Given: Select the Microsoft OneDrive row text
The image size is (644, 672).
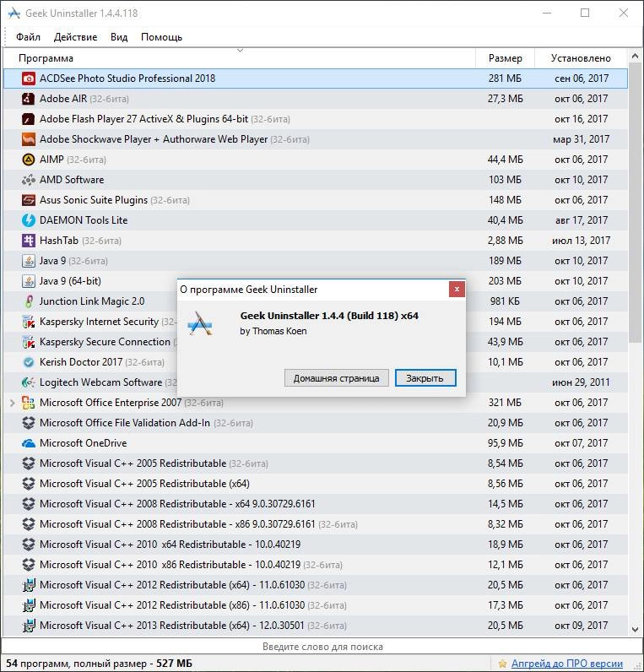Looking at the screenshot, I should coord(83,443).
